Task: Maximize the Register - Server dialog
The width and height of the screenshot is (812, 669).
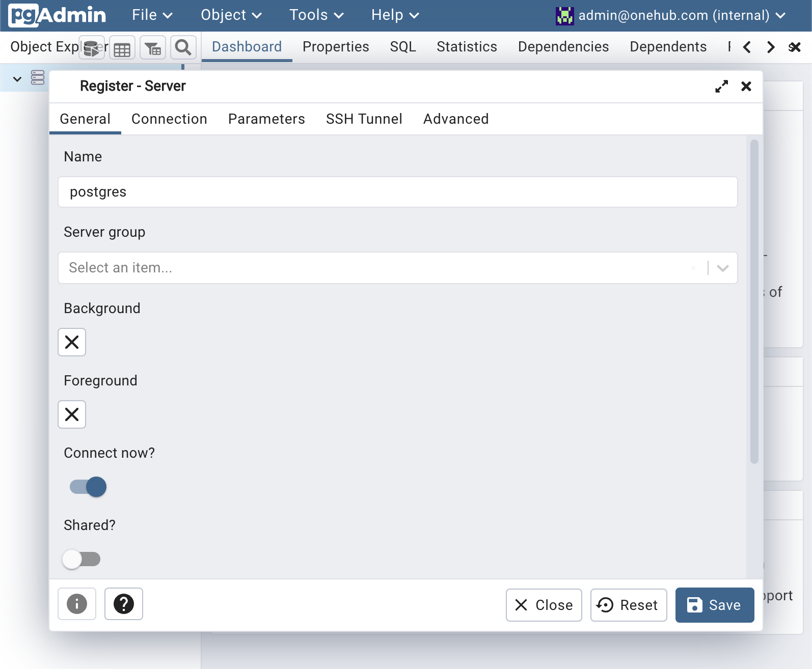Action: pyautogui.click(x=721, y=87)
